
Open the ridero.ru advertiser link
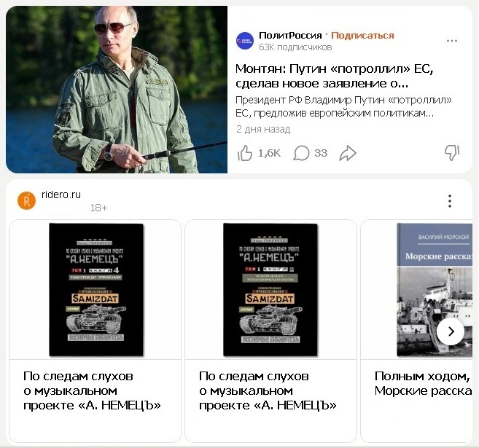pyautogui.click(x=61, y=194)
